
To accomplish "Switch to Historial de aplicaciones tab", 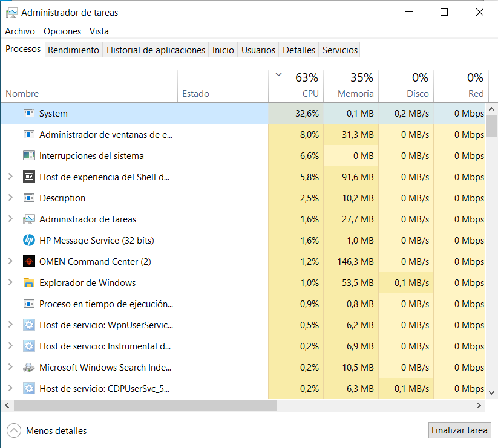I will pos(156,50).
